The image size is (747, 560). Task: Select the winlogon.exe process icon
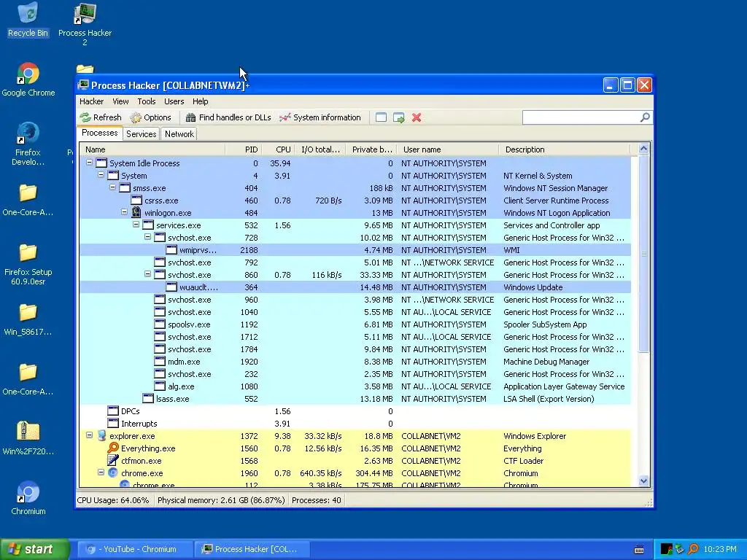tap(136, 212)
